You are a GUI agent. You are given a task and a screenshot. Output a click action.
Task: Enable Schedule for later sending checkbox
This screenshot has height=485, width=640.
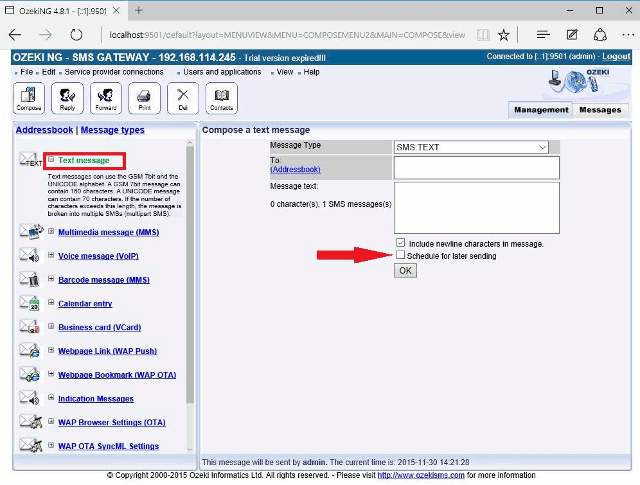tap(401, 256)
